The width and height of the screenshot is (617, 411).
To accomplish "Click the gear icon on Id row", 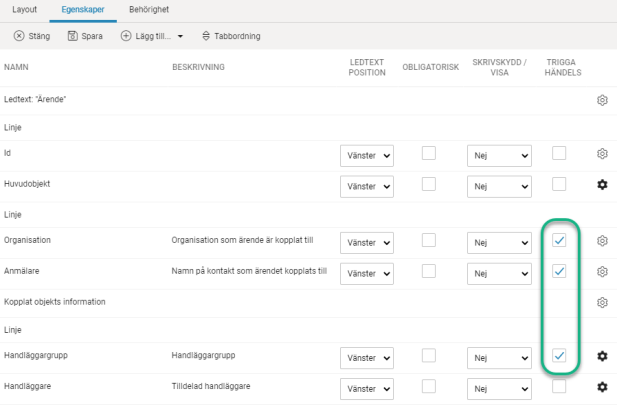I will [x=602, y=154].
